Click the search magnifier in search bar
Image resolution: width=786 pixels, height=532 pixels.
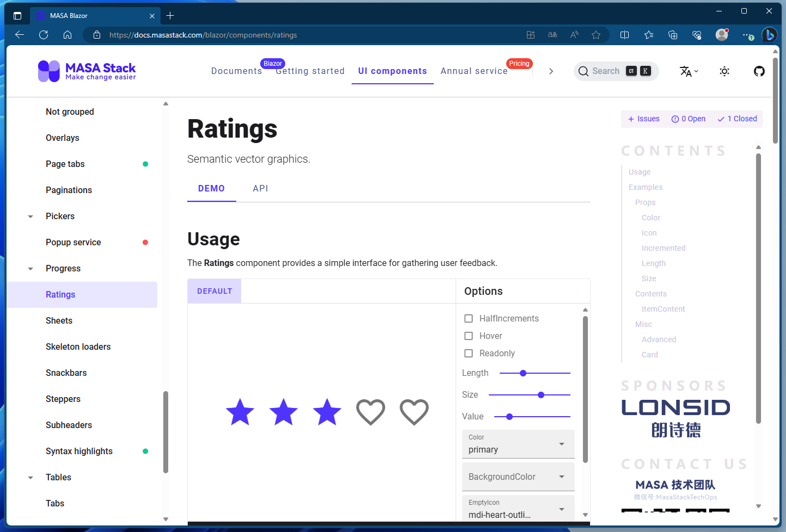click(x=584, y=71)
